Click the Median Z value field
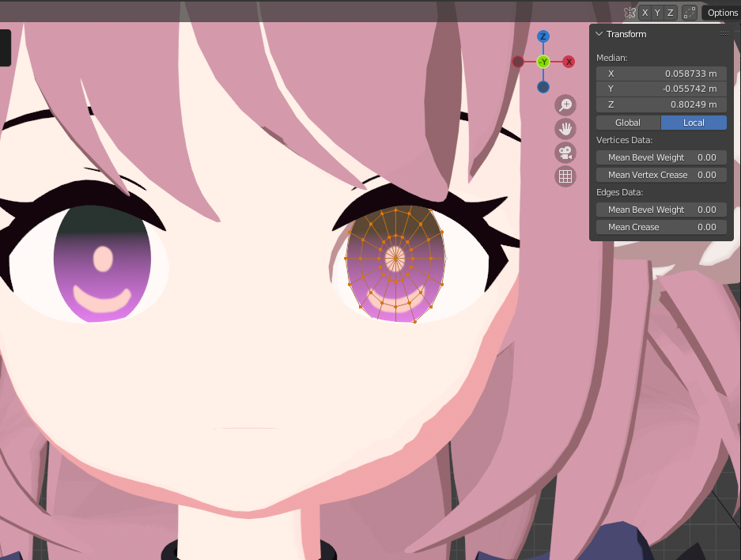 pos(661,104)
